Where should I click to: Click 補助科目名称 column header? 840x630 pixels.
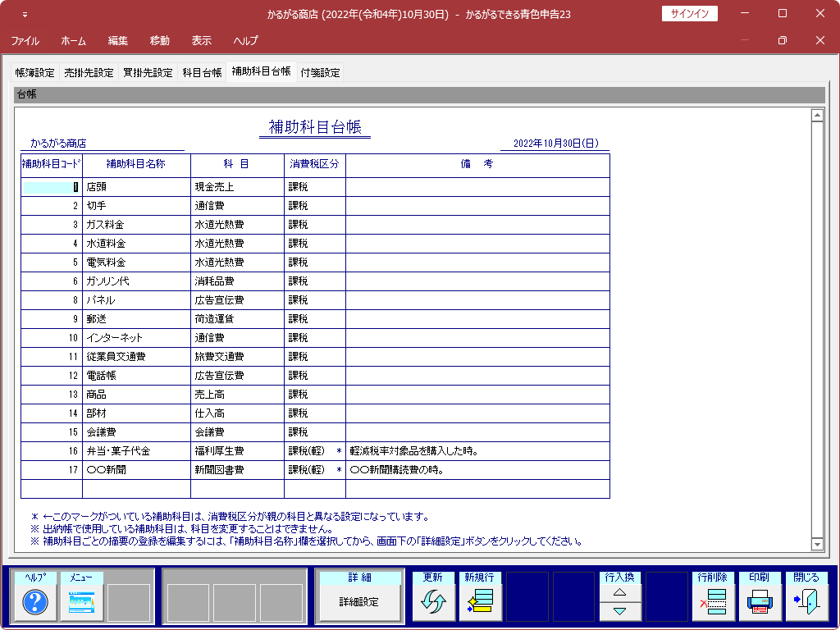coord(137,165)
